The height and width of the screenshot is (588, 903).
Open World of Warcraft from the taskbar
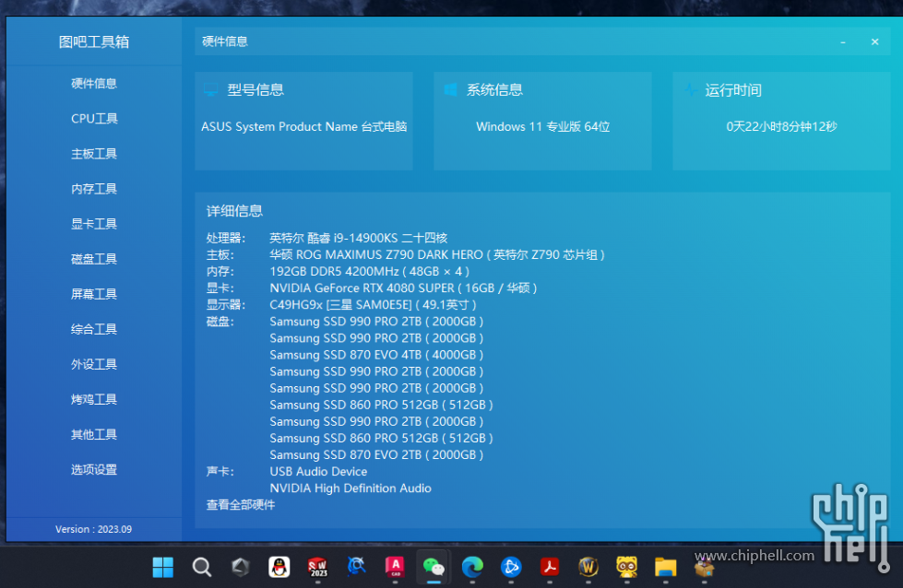pyautogui.click(x=588, y=568)
